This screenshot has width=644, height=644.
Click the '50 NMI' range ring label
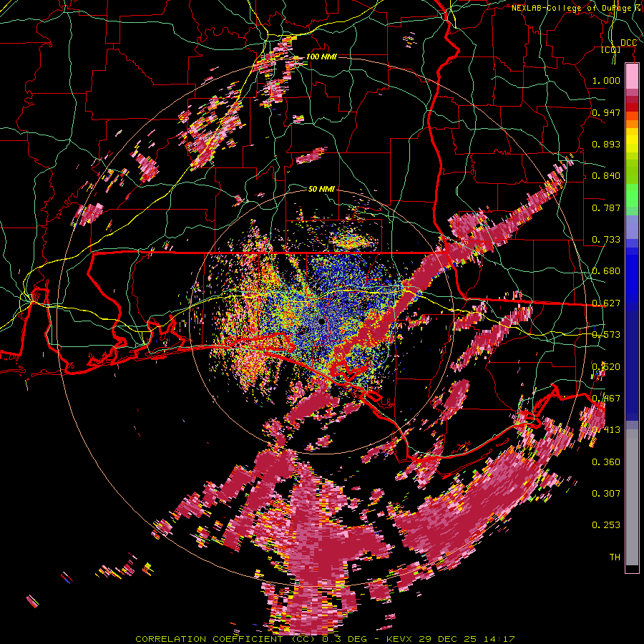321,189
